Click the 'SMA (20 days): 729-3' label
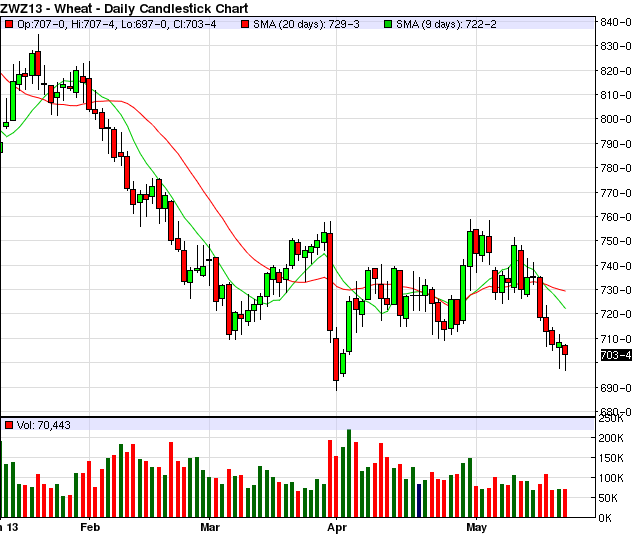The image size is (640, 536). point(306,24)
